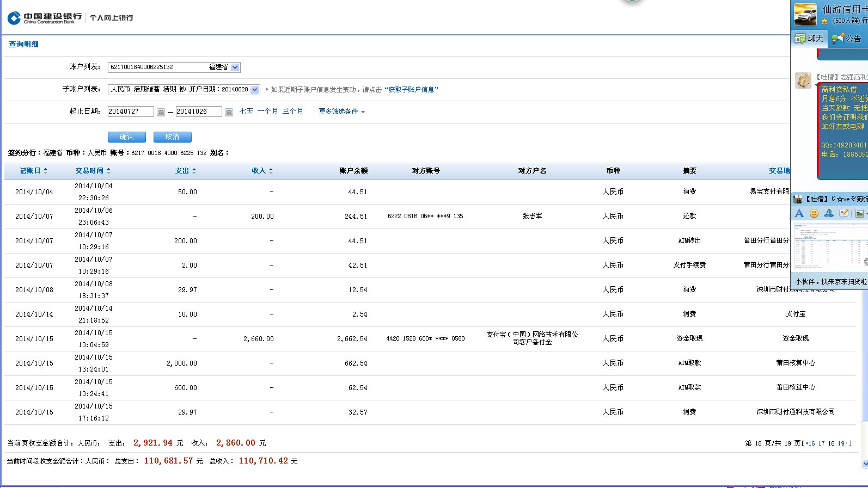Click the screenshot thumbnail in chat window
The height and width of the screenshot is (488, 868).
pyautogui.click(x=830, y=246)
